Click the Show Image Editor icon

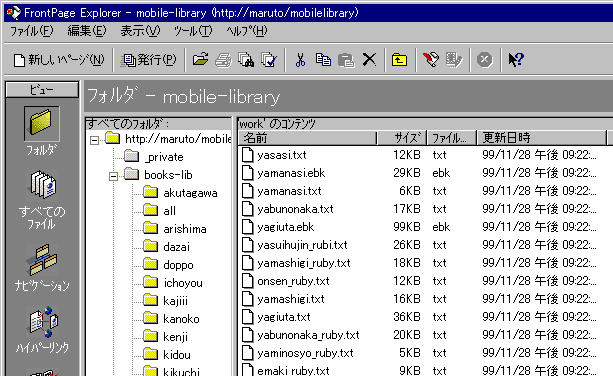coord(454,60)
